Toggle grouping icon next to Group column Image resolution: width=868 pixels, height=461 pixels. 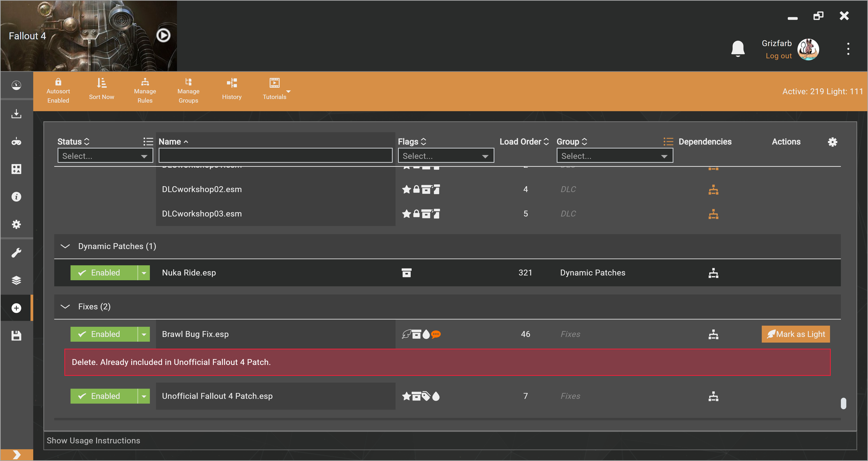(668, 141)
